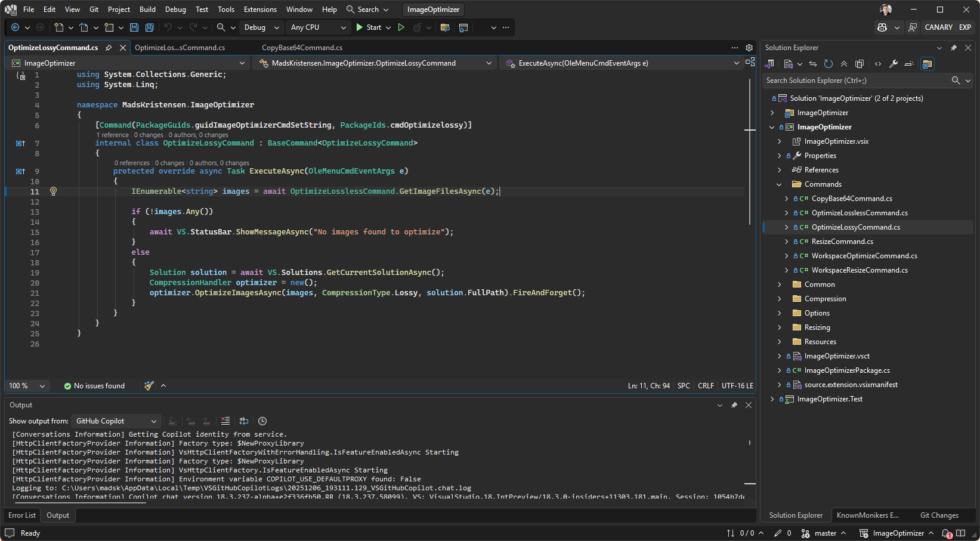Toggle pin on OptimizeLossyCommand.cs tab
This screenshot has height=541, width=980.
tap(109, 48)
